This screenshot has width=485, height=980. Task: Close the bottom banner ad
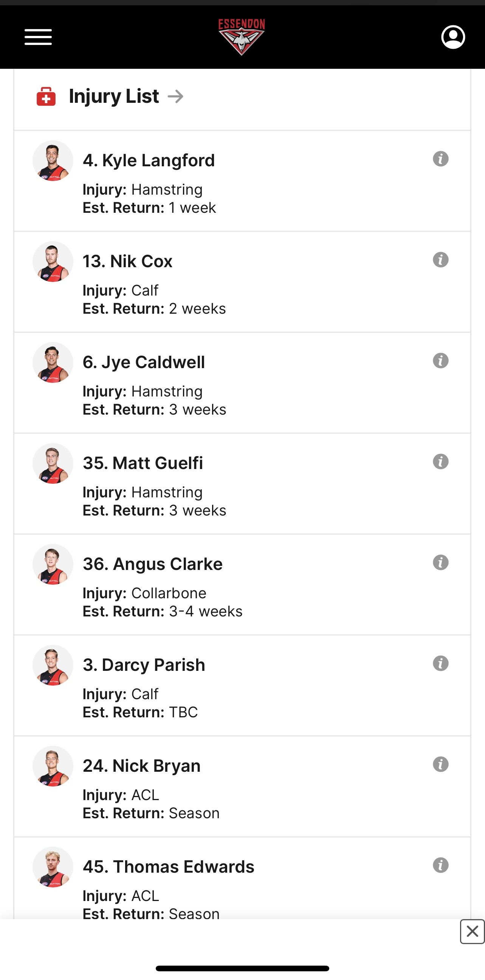point(472,932)
